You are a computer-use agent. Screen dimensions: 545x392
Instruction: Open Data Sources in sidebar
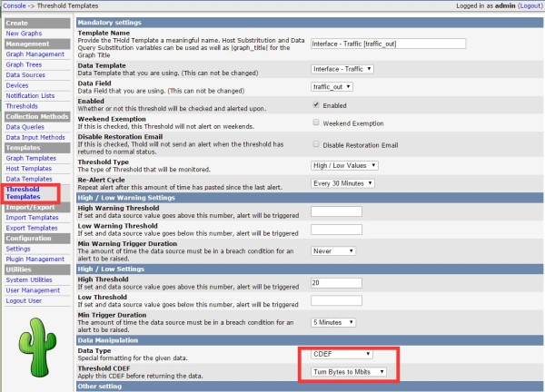[25, 75]
